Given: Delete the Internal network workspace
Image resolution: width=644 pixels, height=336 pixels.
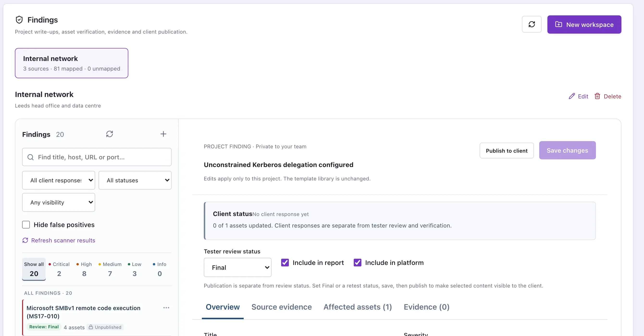Looking at the screenshot, I should tap(607, 96).
